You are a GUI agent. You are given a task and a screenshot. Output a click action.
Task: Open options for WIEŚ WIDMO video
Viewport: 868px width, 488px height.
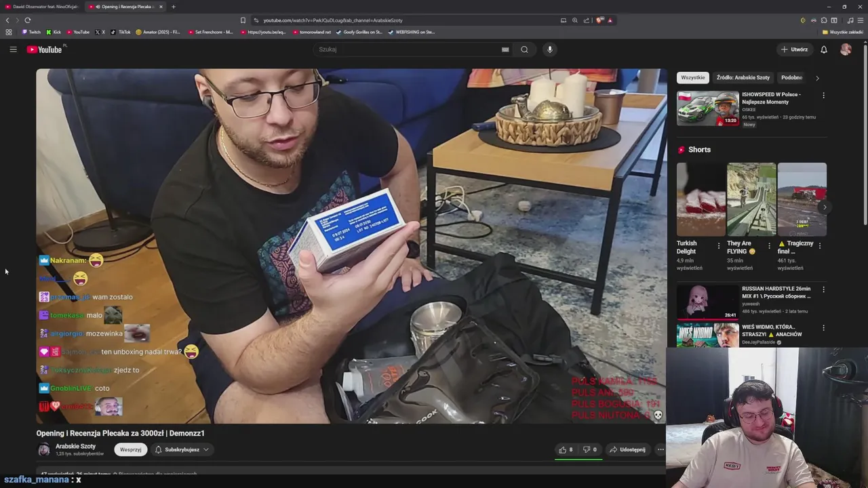pyautogui.click(x=823, y=328)
